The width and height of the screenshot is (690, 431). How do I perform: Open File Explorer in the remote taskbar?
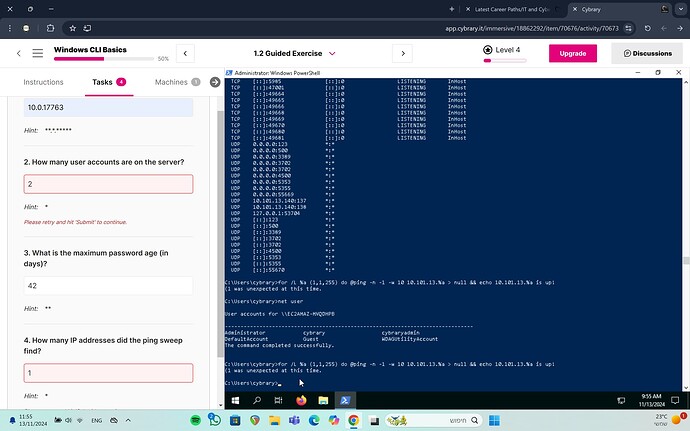(x=322, y=400)
